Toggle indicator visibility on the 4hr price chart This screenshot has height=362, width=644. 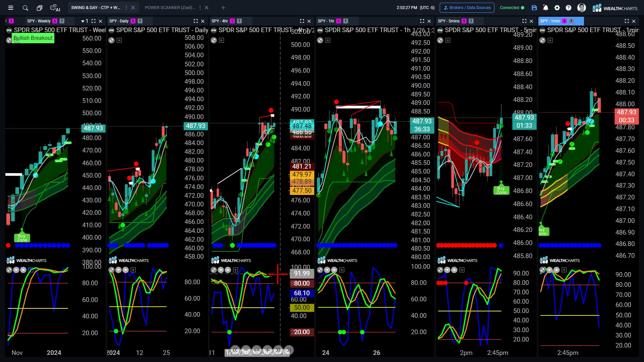[214, 40]
